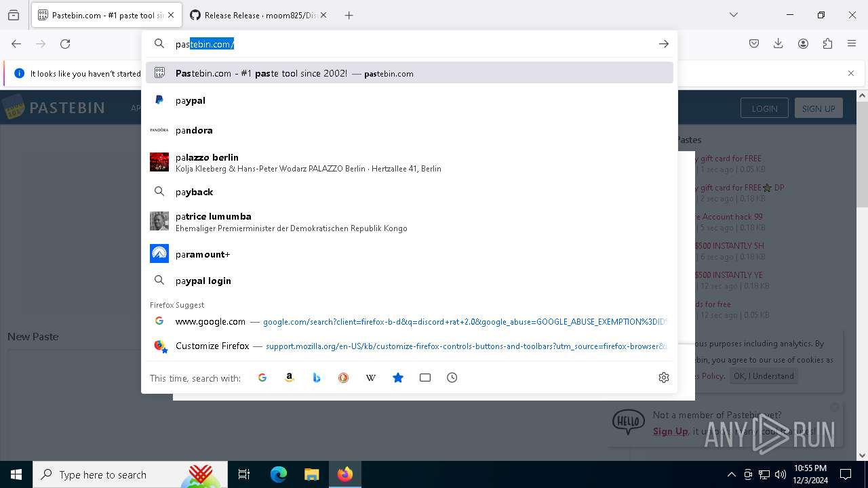
Task: Click the Go arrow in address bar
Action: [x=663, y=44]
